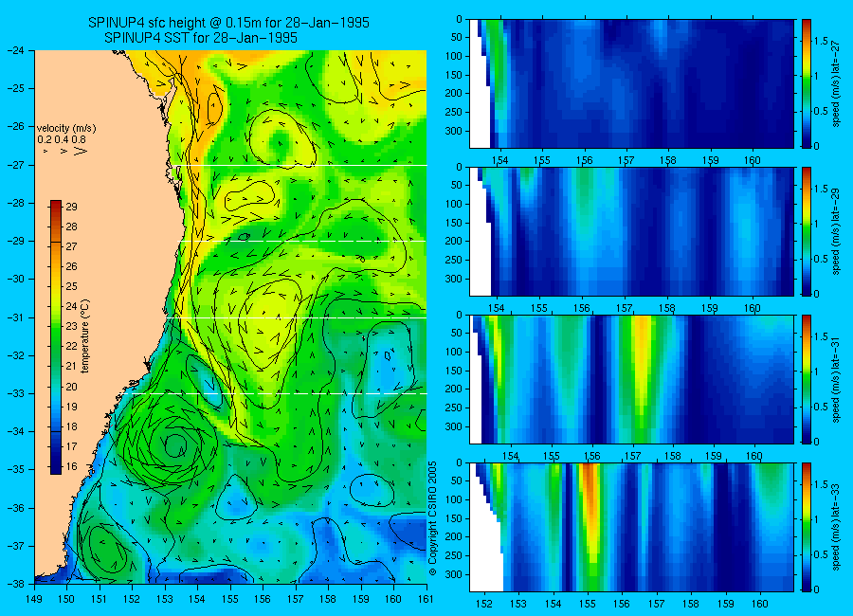The image size is (853, 616).
Task: Click the 0.5 tick on the lat=-33 speed color bar
Action: pyautogui.click(x=822, y=555)
